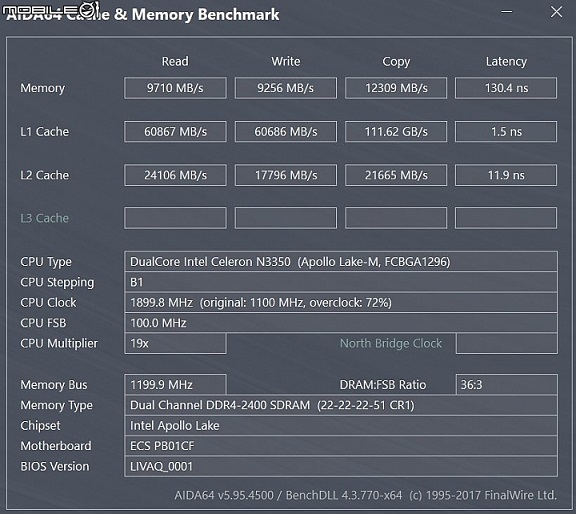Click the empty North Bridge Clock field

[507, 344]
